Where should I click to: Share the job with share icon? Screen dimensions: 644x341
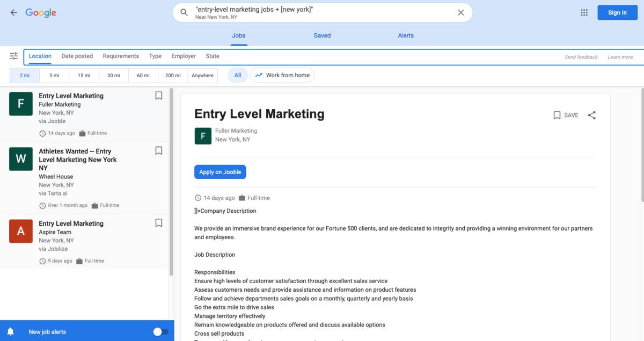click(x=591, y=115)
